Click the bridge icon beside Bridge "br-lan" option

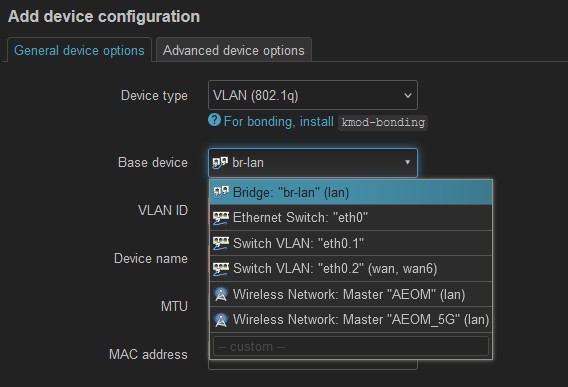click(x=221, y=192)
